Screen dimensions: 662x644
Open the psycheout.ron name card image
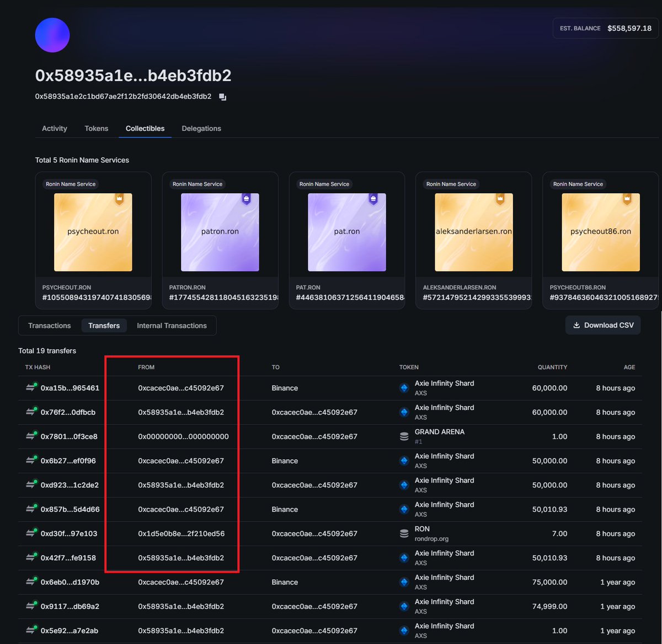tap(93, 232)
